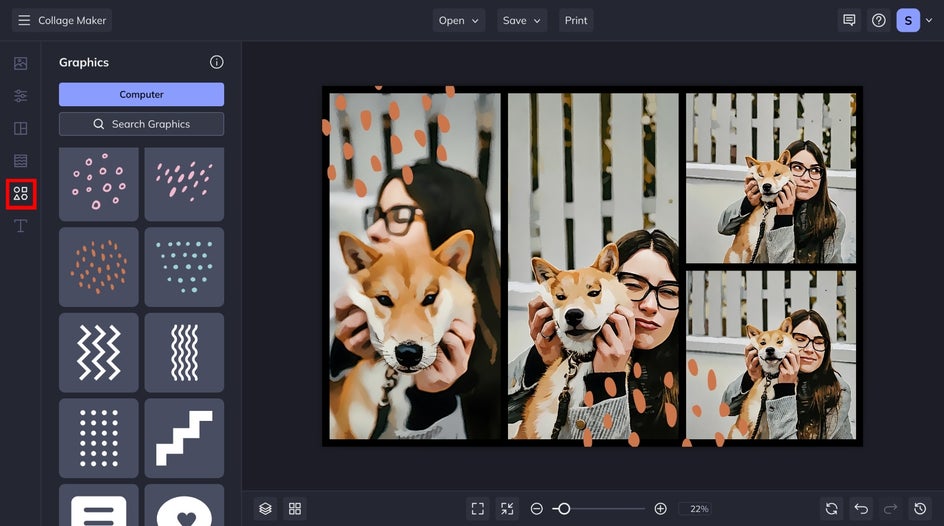Click the S account avatar
Screen dimensions: 944x526
pos(908,20)
